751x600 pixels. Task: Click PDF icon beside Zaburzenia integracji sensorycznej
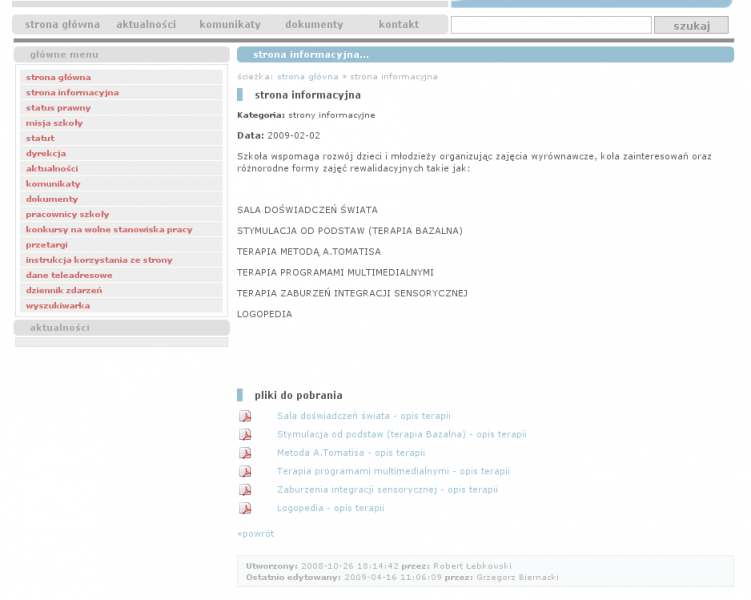(x=244, y=490)
